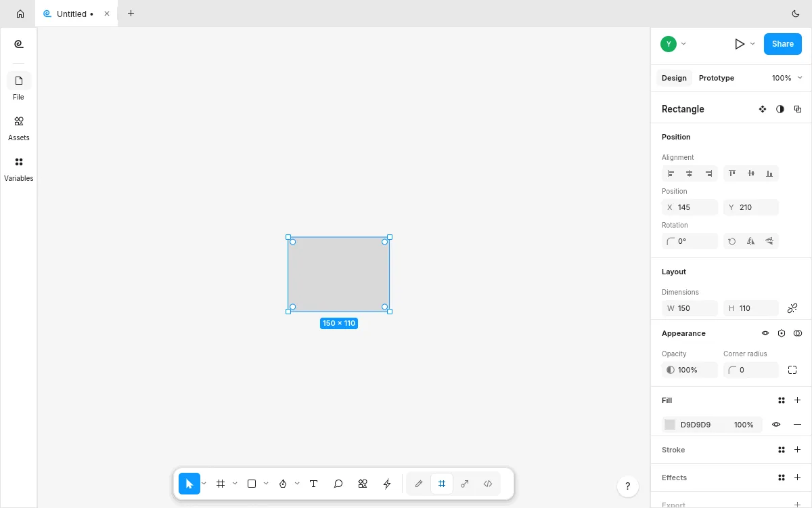Open the help question mark button
Image resolution: width=812 pixels, height=508 pixels.
click(x=627, y=486)
